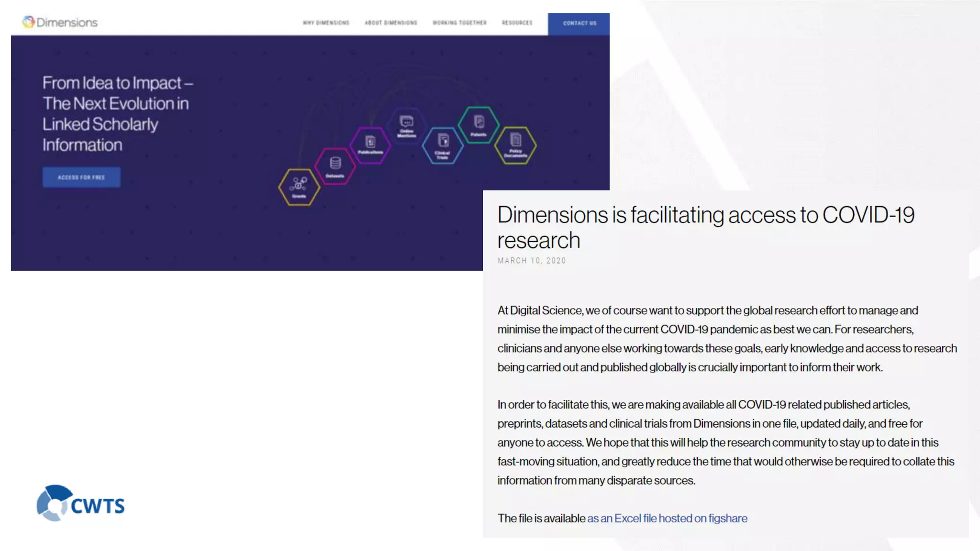Open the Policy Documents hexagon icon
Screen dimensions: 980x551
click(x=515, y=145)
